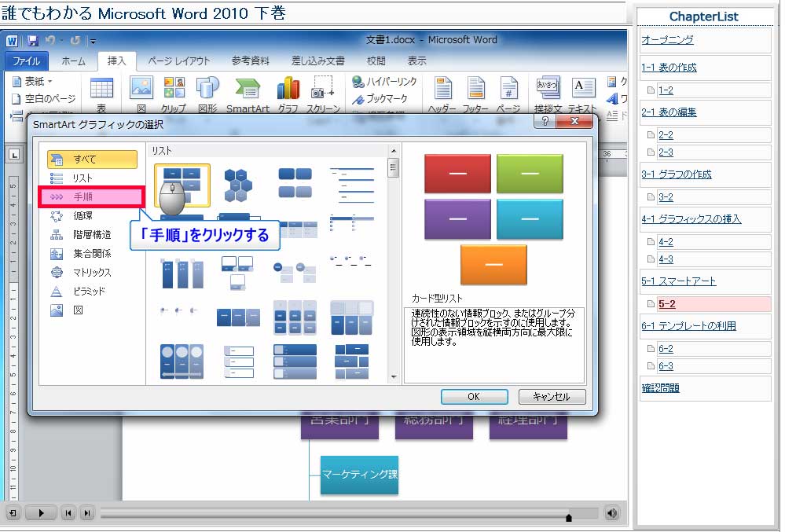Switch to the ホーム tab
This screenshot has width=785, height=532.
coord(74,61)
